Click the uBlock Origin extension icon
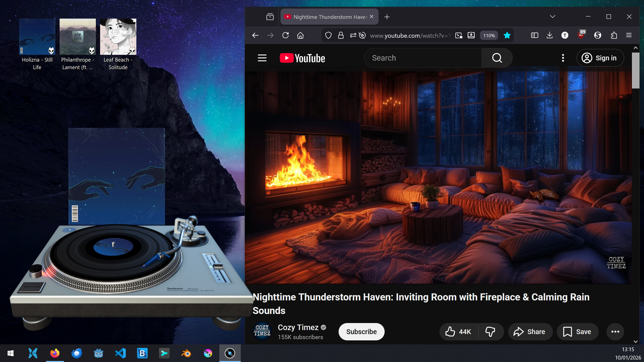This screenshot has width=644, height=362. [x=581, y=36]
